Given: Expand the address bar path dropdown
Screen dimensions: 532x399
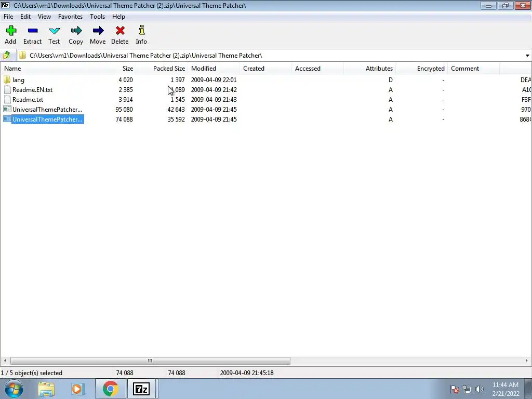Looking at the screenshot, I should [x=527, y=55].
